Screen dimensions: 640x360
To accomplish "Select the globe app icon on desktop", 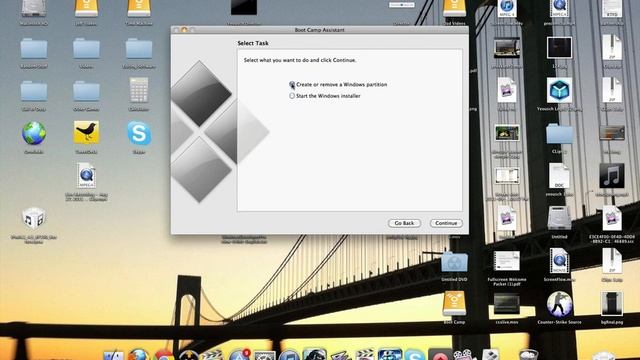I will pyautogui.click(x=34, y=133).
